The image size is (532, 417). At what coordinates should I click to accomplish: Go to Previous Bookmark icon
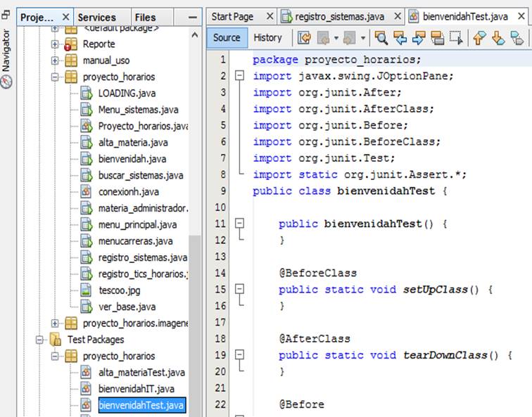tap(480, 38)
